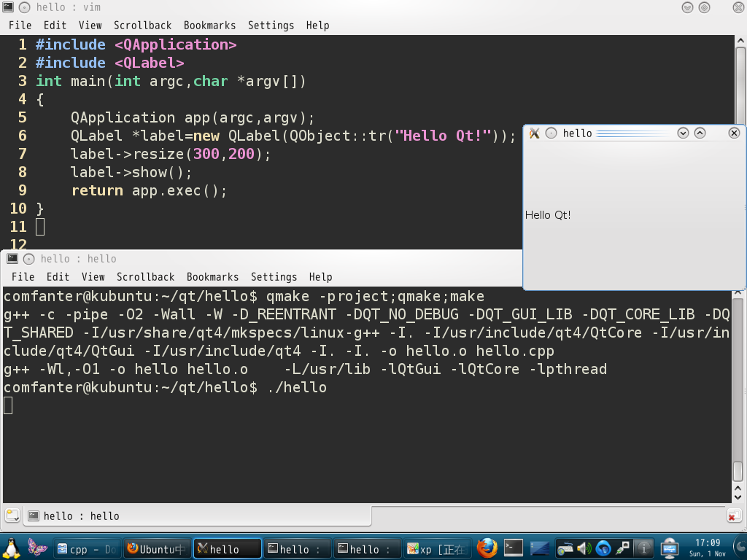Maximize the 'hello : vim' Konsole window
Screen dimensions: 747x560
coord(704,7)
